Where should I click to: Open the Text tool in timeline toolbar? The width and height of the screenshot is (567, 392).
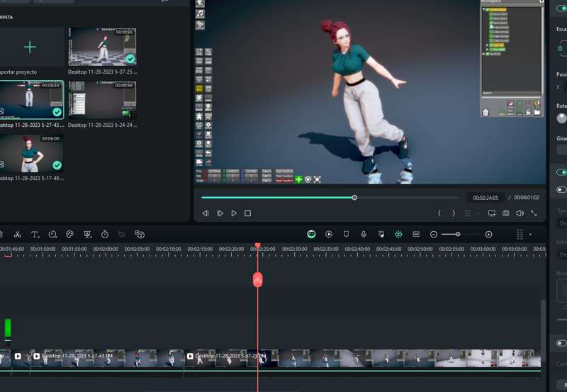coord(35,235)
